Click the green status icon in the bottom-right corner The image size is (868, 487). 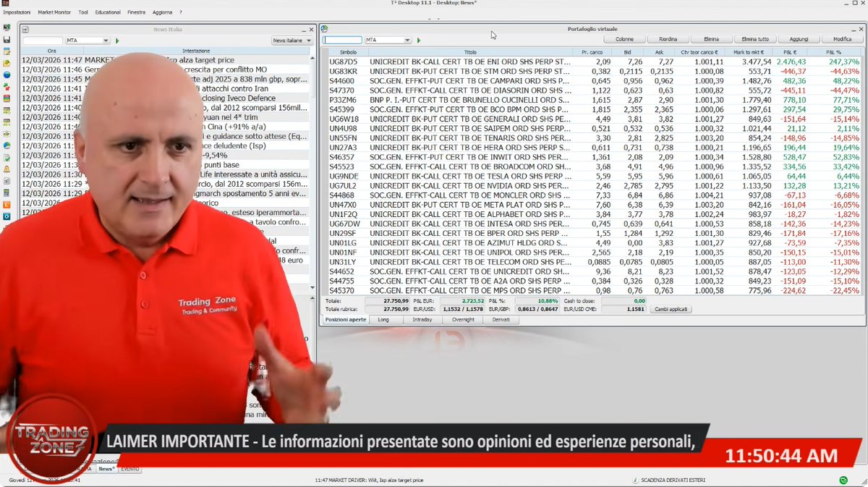click(843, 480)
